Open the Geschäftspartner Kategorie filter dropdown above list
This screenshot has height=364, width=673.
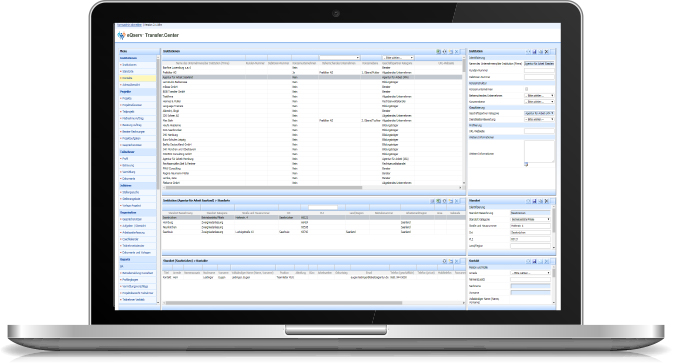(398, 58)
